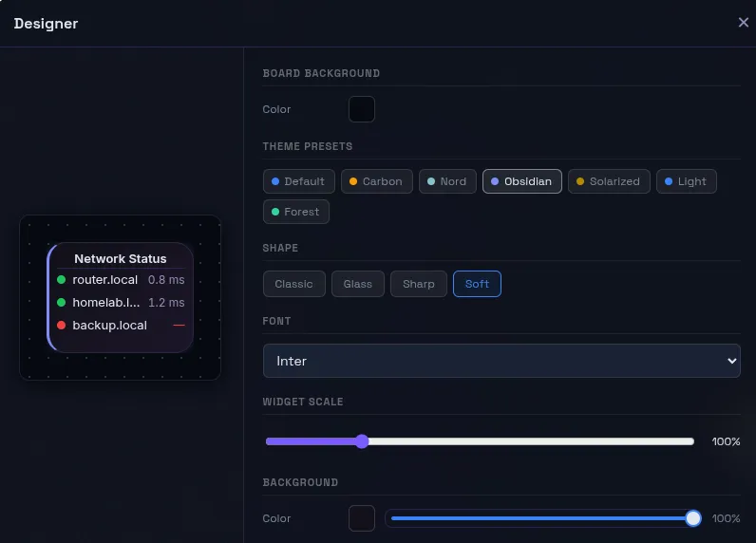756x543 pixels.
Task: Click the 0.8 ms latency value
Action: [x=166, y=280]
